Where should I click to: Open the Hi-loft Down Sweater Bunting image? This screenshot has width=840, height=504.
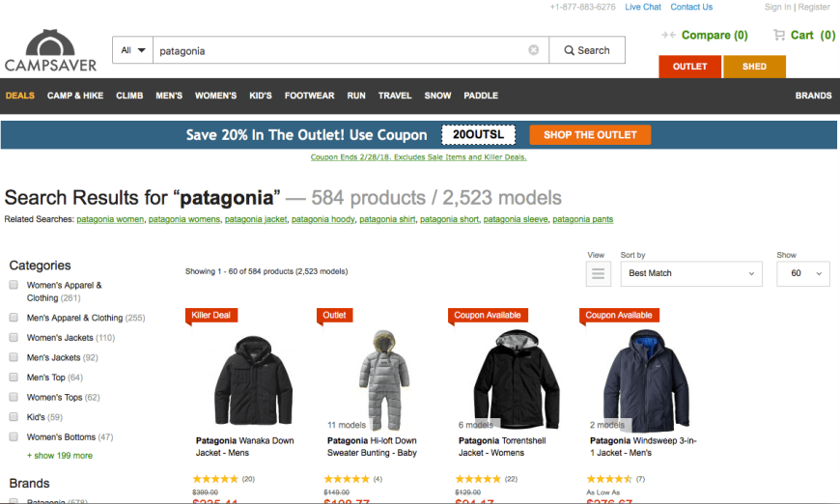point(384,380)
